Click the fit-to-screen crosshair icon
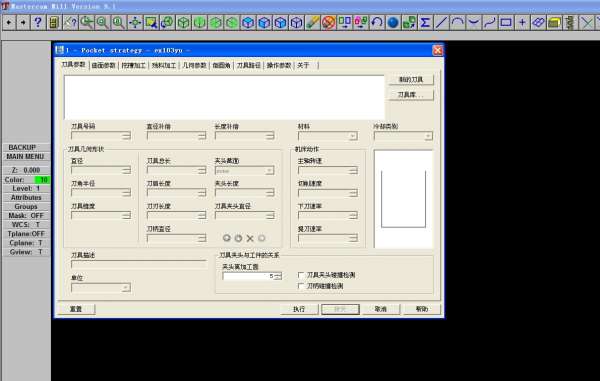 [x=135, y=22]
